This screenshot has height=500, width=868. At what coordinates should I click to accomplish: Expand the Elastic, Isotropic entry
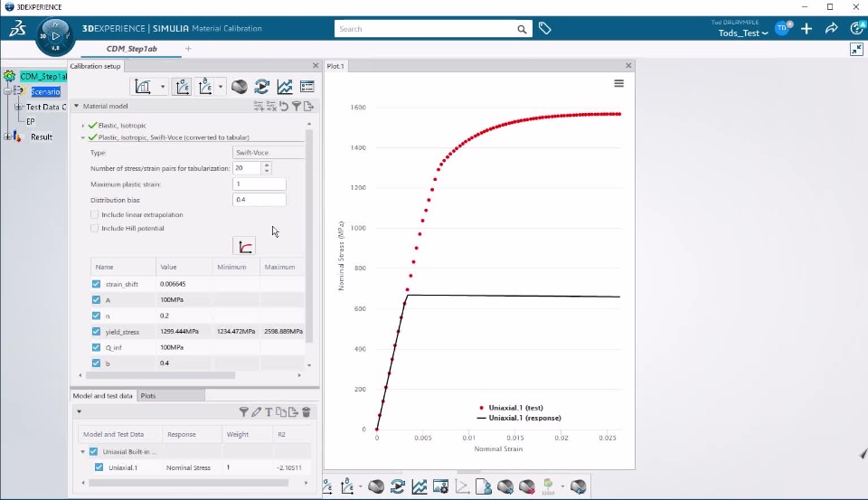pos(83,126)
